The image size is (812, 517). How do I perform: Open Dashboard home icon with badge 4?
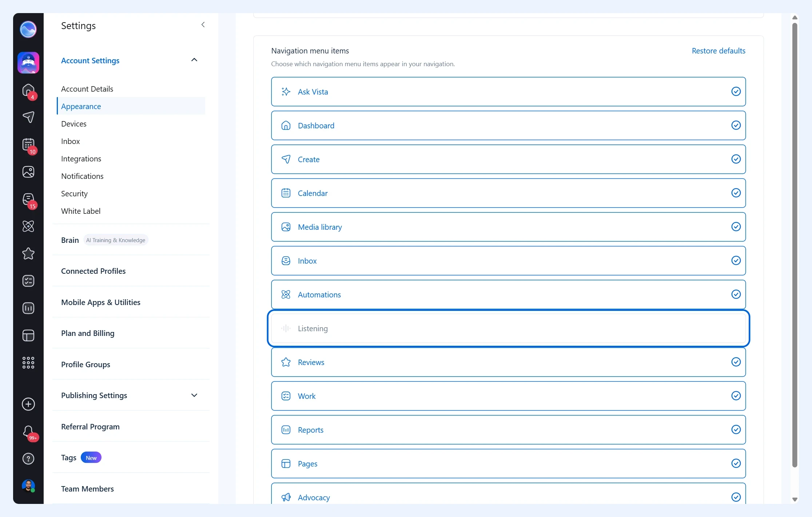(28, 90)
